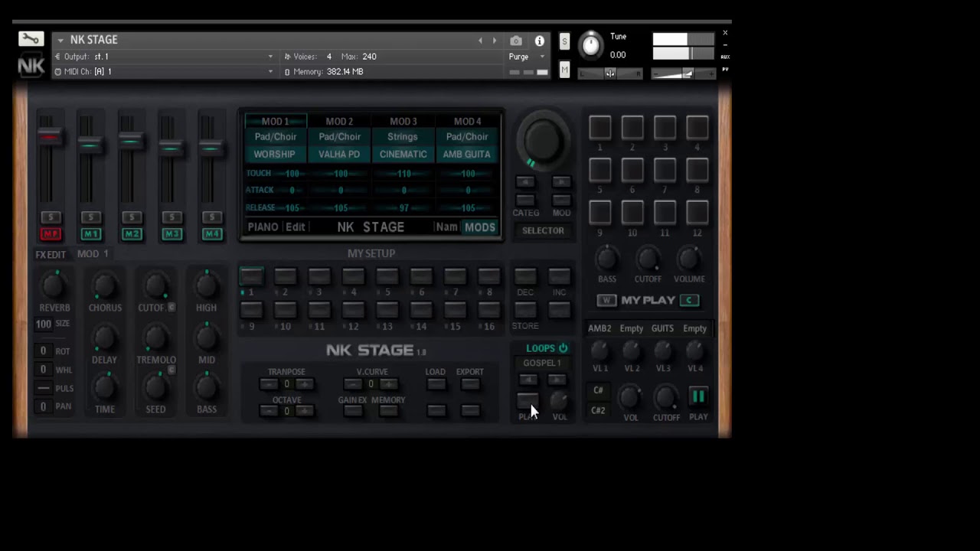Mute the instrument with the M button
This screenshot has width=980, height=551.
(x=564, y=70)
